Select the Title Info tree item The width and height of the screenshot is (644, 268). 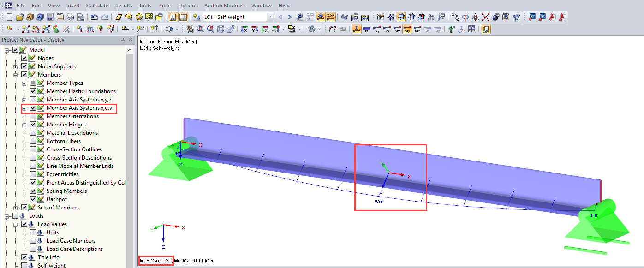coord(48,257)
